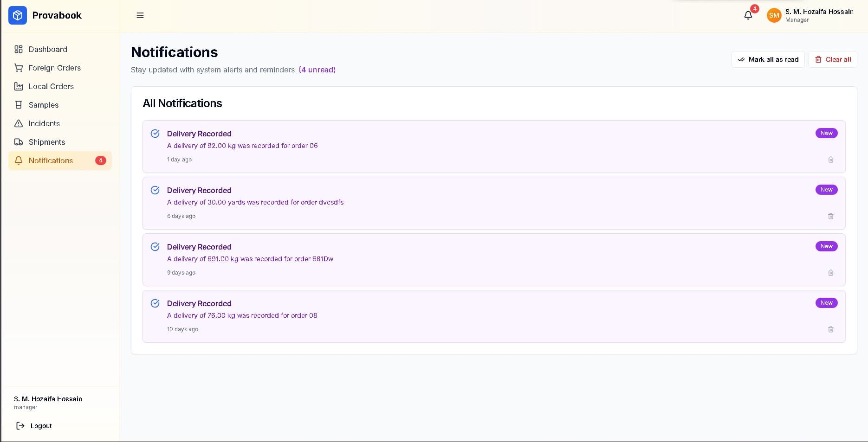Click the Logout arrow icon
Viewport: 868px width, 442px height.
pos(20,426)
